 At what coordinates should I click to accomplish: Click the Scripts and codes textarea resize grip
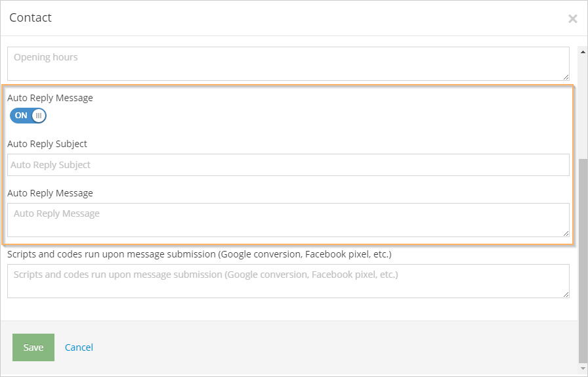[566, 294]
